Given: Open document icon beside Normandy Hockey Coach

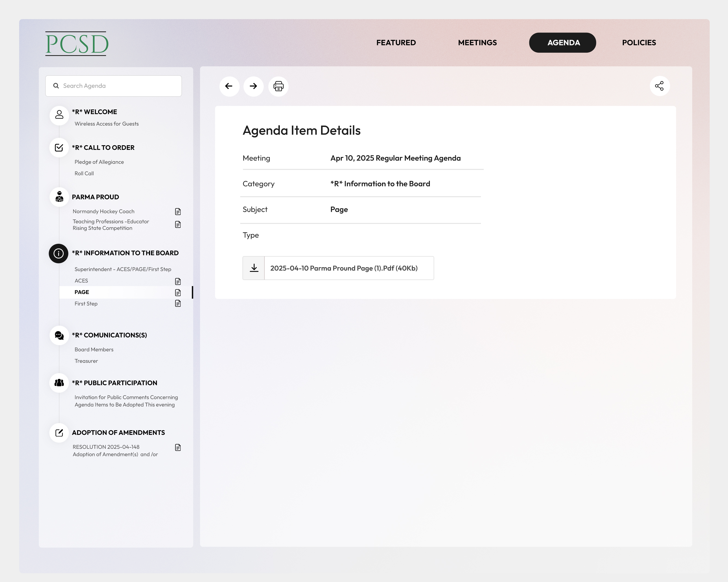Looking at the screenshot, I should 178,212.
